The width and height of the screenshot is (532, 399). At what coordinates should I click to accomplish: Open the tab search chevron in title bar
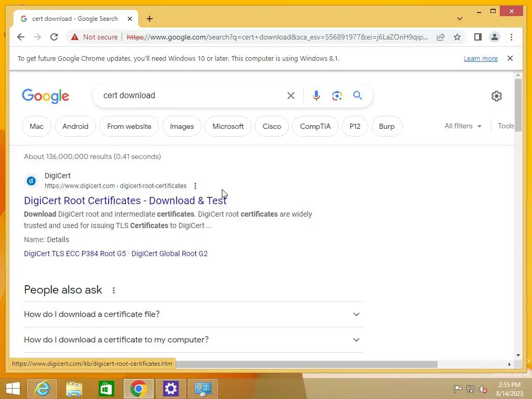(460, 19)
